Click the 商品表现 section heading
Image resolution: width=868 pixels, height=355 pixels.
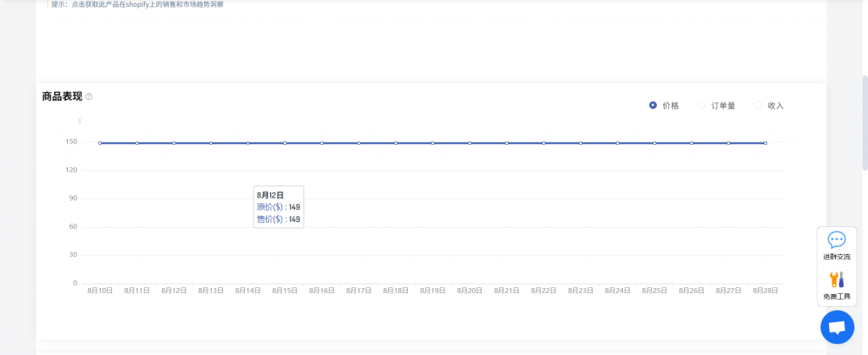(62, 97)
